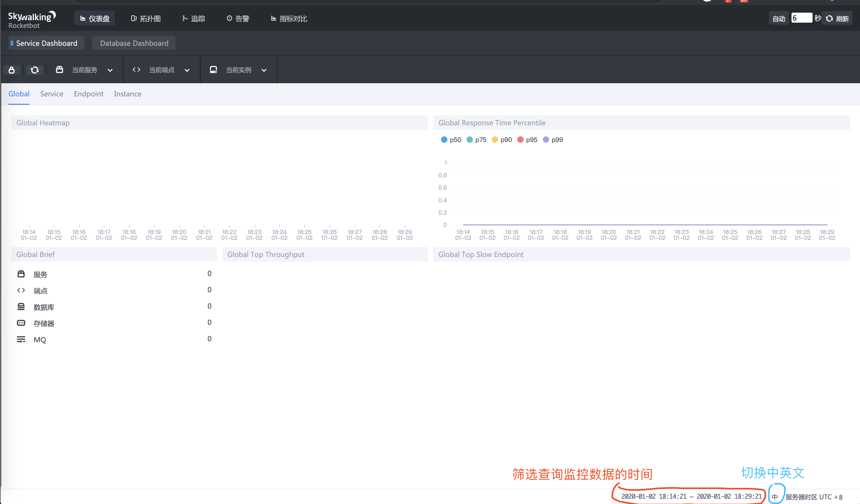Click the lock icon in the toolbar
The image size is (860, 504).
click(12, 70)
